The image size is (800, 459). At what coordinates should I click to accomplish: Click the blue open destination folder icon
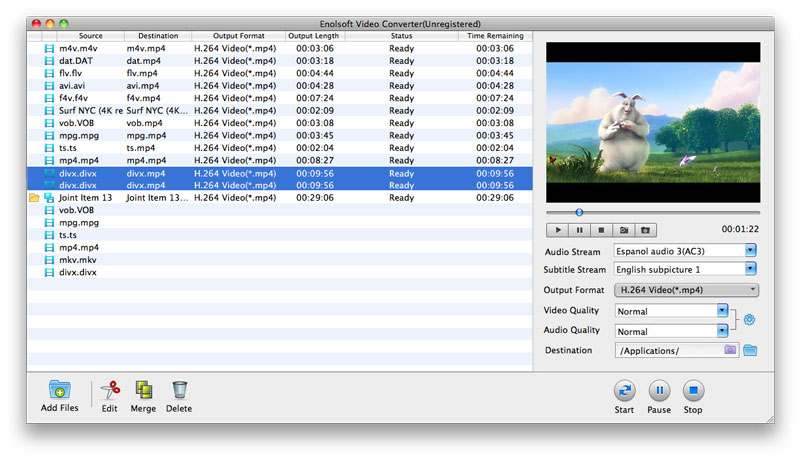click(750, 350)
